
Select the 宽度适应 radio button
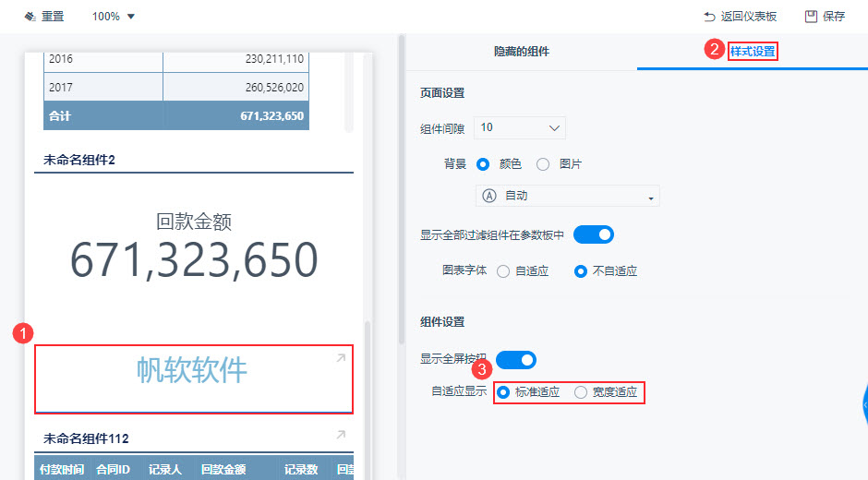[580, 392]
